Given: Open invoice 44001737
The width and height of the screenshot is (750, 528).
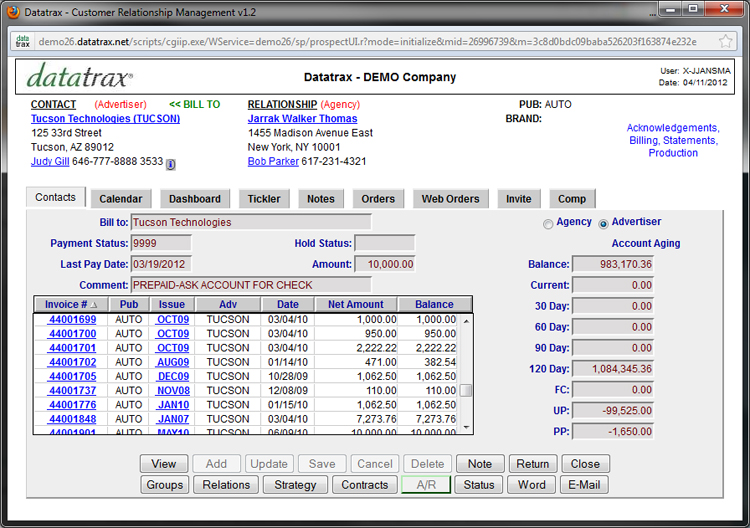Looking at the screenshot, I should (x=73, y=391).
